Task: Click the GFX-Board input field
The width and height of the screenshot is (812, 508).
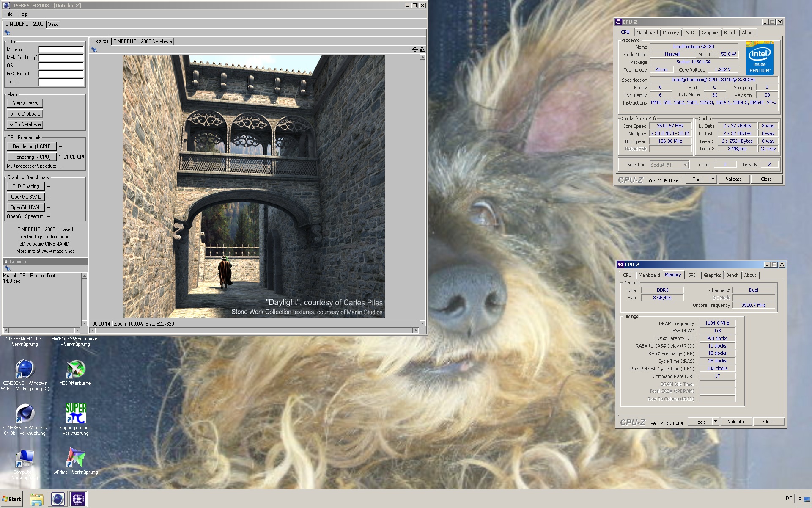Action: point(61,74)
